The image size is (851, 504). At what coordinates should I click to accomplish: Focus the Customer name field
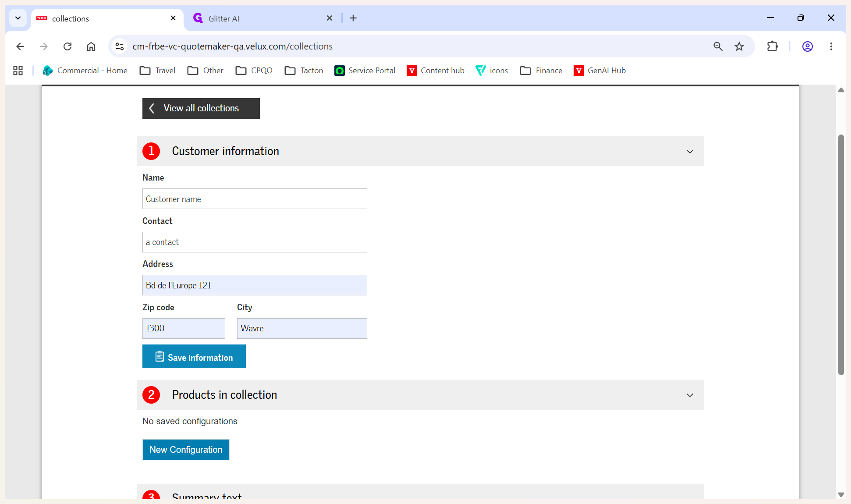[x=255, y=199]
